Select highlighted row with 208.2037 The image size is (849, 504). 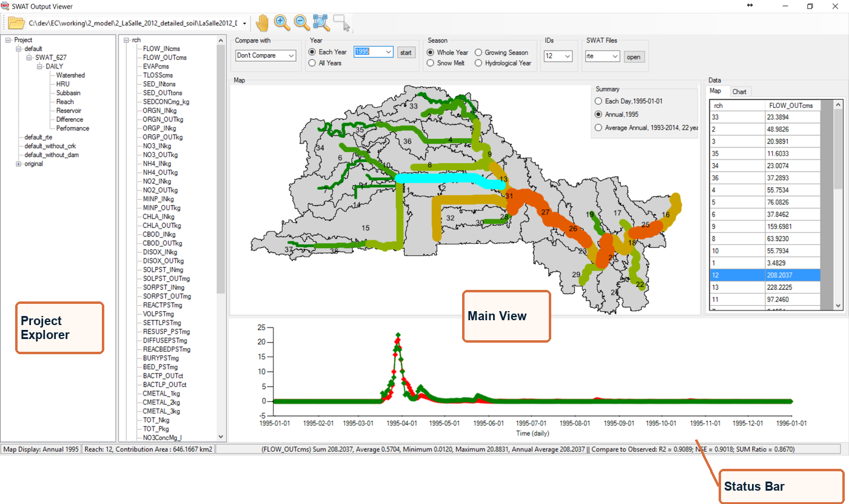766,275
